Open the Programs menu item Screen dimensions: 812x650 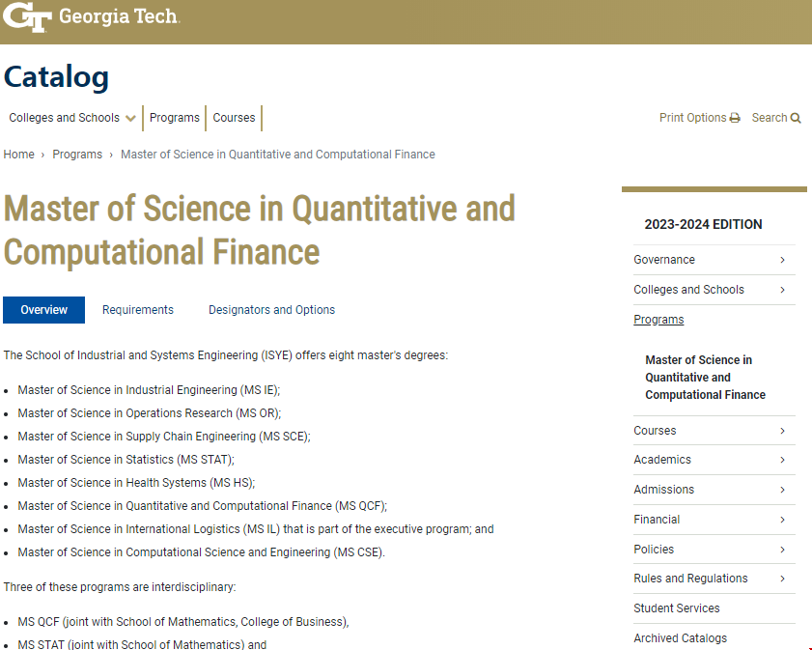[x=174, y=118]
